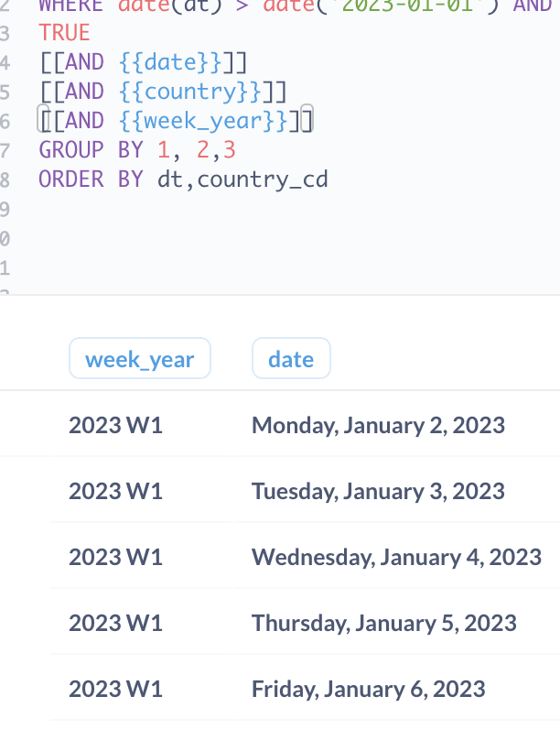
Task: Click the 2023 W1 cell in Wednesday's row
Action: tap(115, 557)
